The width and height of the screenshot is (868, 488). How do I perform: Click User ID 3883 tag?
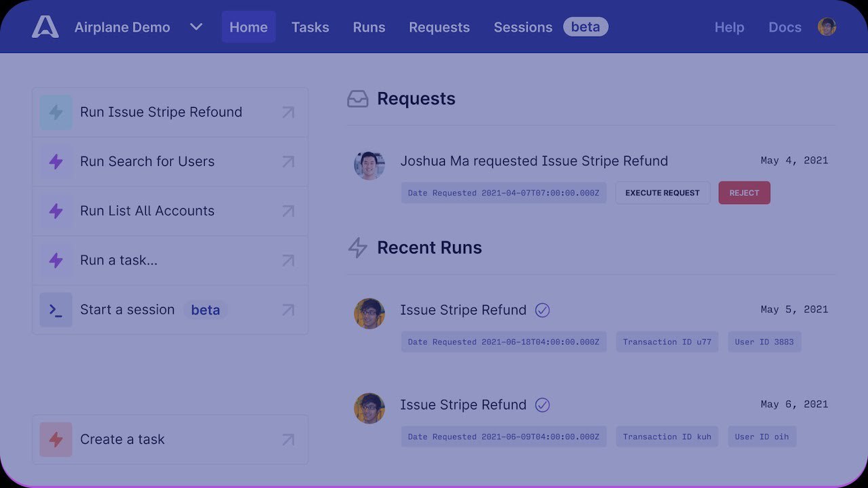[764, 342]
